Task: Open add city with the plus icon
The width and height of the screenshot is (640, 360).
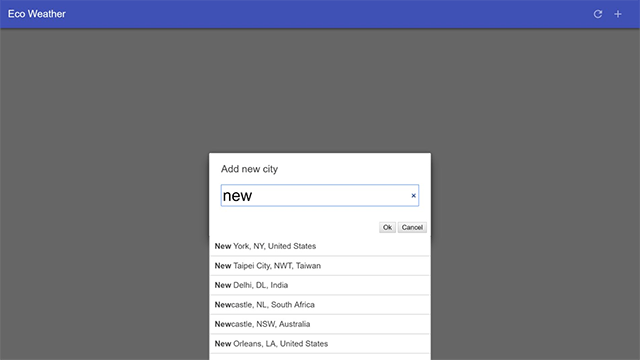Action: [x=618, y=14]
